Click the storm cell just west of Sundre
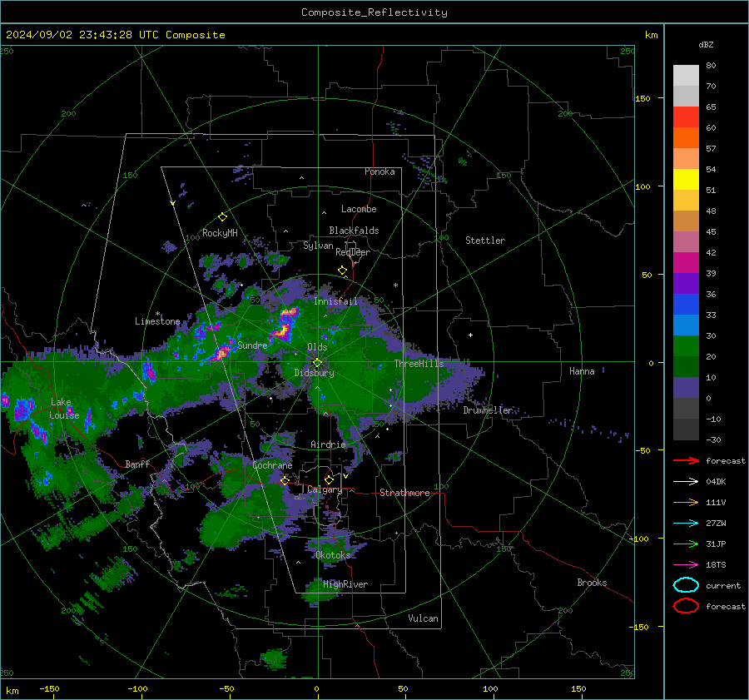749x700 pixels. (221, 353)
